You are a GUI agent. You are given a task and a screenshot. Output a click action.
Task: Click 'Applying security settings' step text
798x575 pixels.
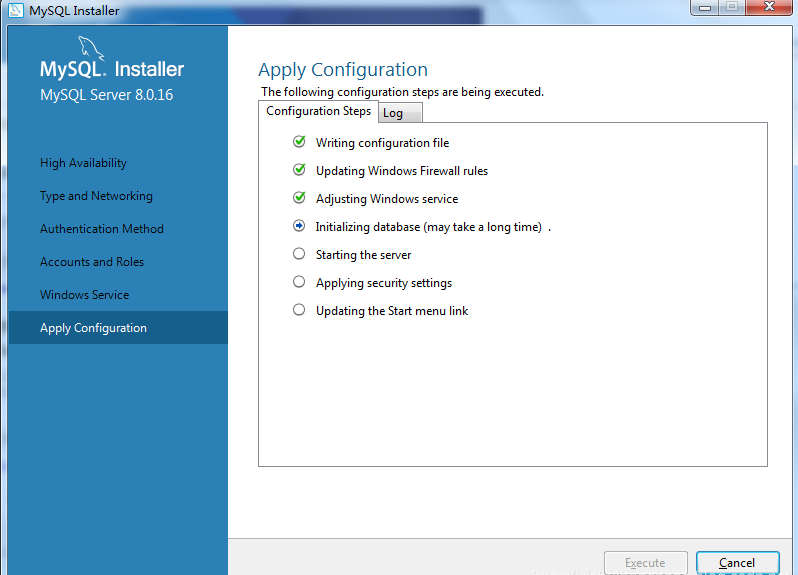click(384, 283)
